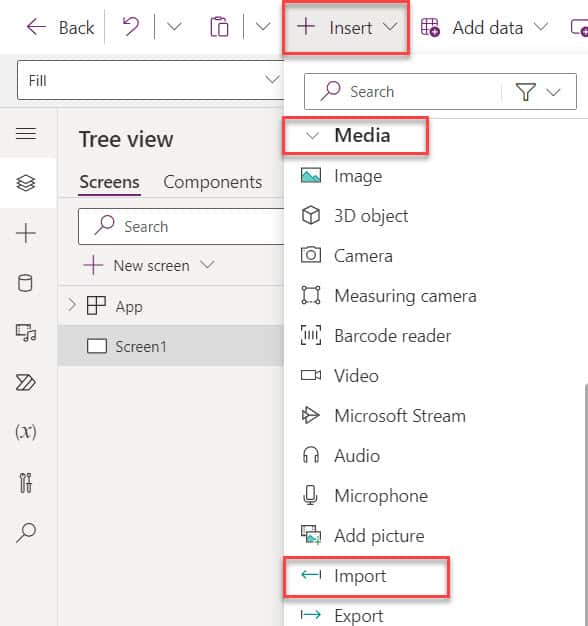The image size is (588, 626).
Task: Insert a Measuring camera control
Action: click(388, 296)
